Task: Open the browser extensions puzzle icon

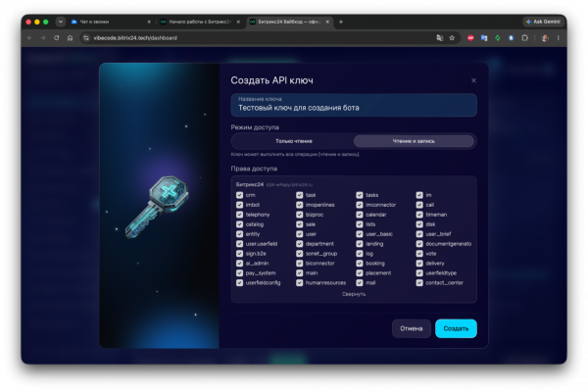Action: click(524, 38)
